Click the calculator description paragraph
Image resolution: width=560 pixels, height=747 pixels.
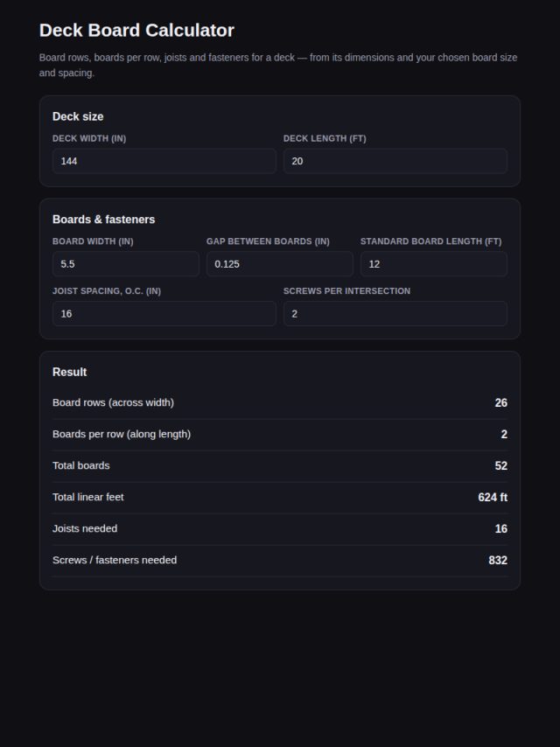278,66
